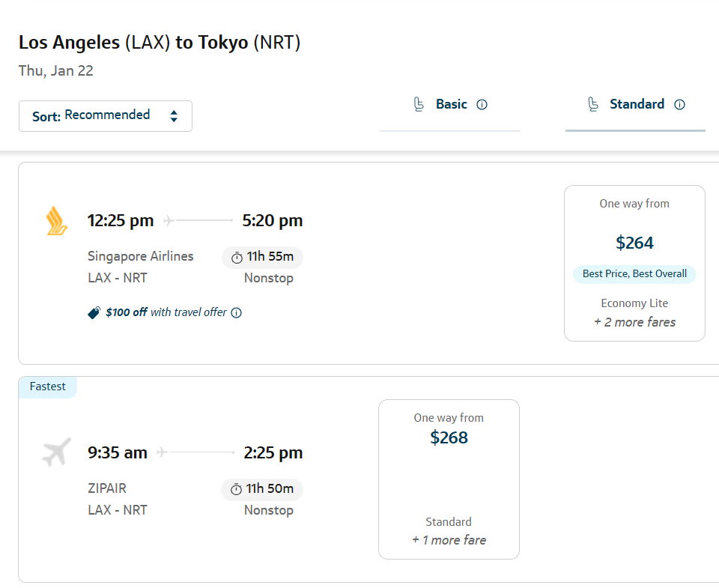Viewport: 719px width, 588px height.
Task: Click the ZIPAIR gray airplane icon
Action: point(56,452)
